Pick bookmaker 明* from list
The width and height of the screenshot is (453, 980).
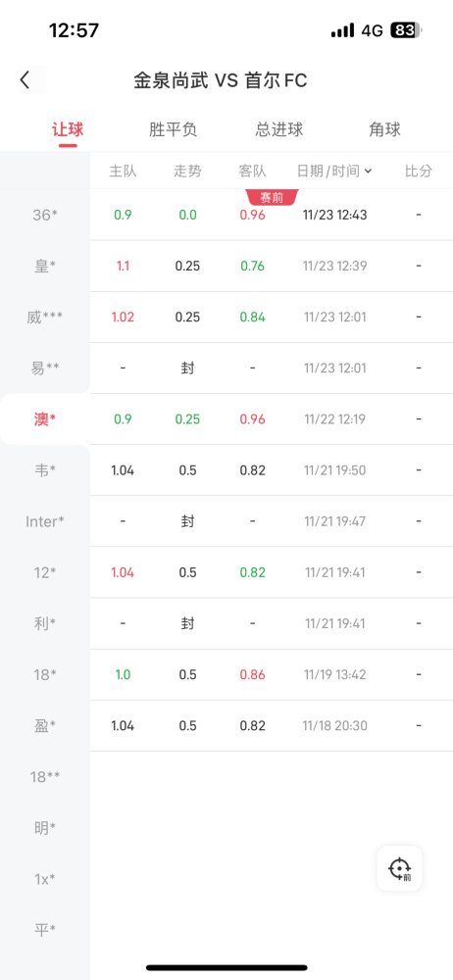45,828
